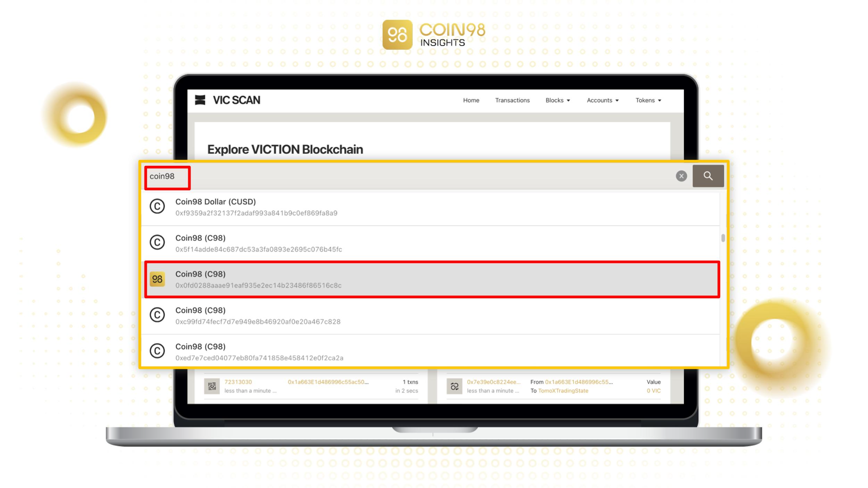The image size is (868, 488).
Task: Select the Transactions menu item
Action: (511, 100)
